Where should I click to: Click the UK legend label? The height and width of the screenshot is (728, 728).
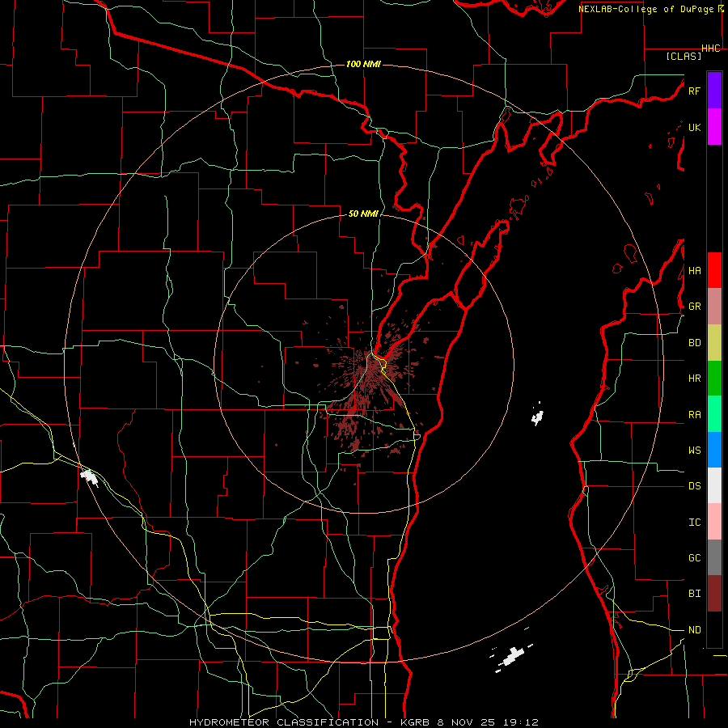point(694,127)
